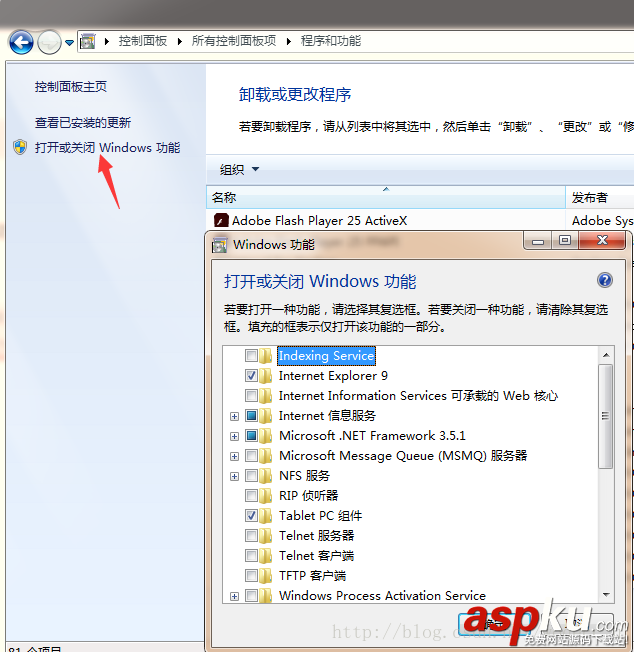Select the RIP 侦听器 label
The image size is (634, 652).
click(x=308, y=495)
